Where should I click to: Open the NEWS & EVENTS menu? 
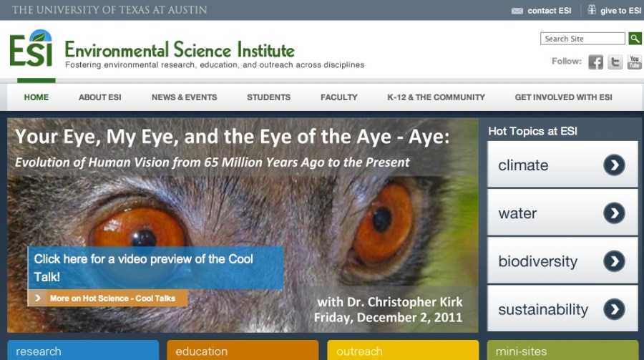pyautogui.click(x=184, y=97)
